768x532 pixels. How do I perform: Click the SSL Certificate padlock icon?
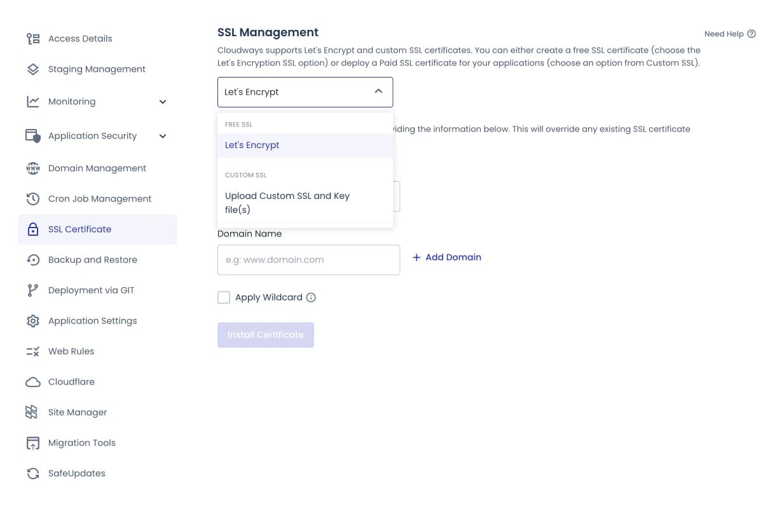point(33,229)
